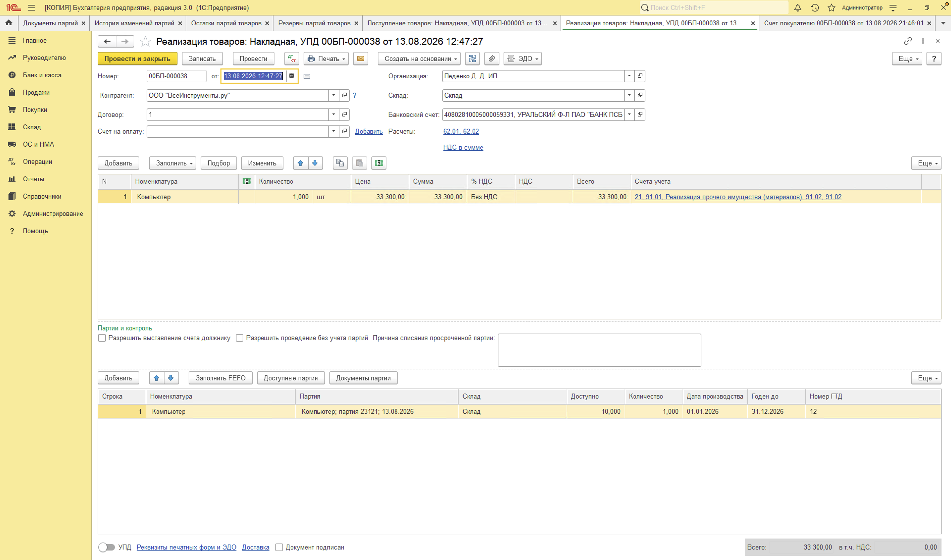Click Провести и закрыть button
Image resolution: width=951 pixels, height=560 pixels.
point(137,58)
